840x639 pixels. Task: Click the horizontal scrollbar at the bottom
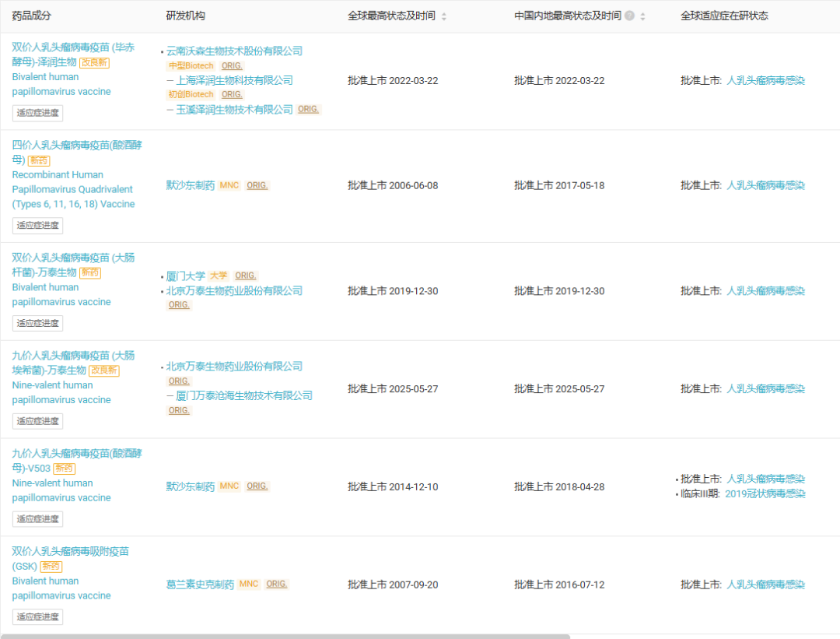[285, 637]
